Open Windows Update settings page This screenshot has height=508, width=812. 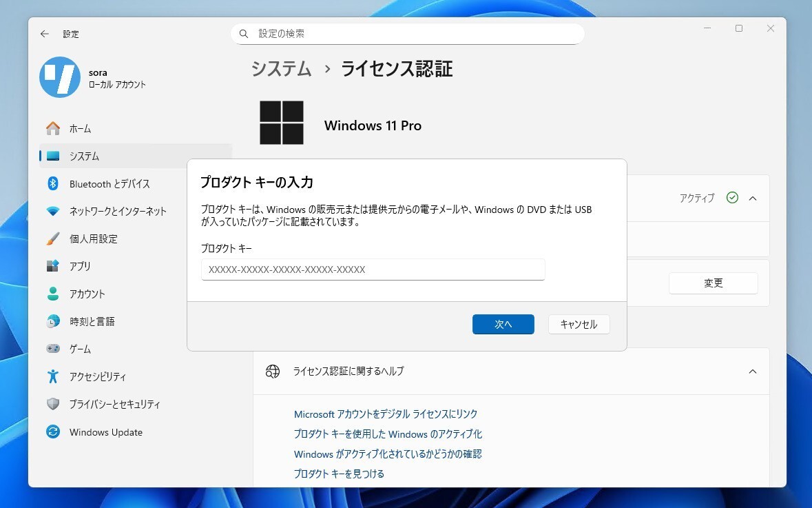click(136, 431)
